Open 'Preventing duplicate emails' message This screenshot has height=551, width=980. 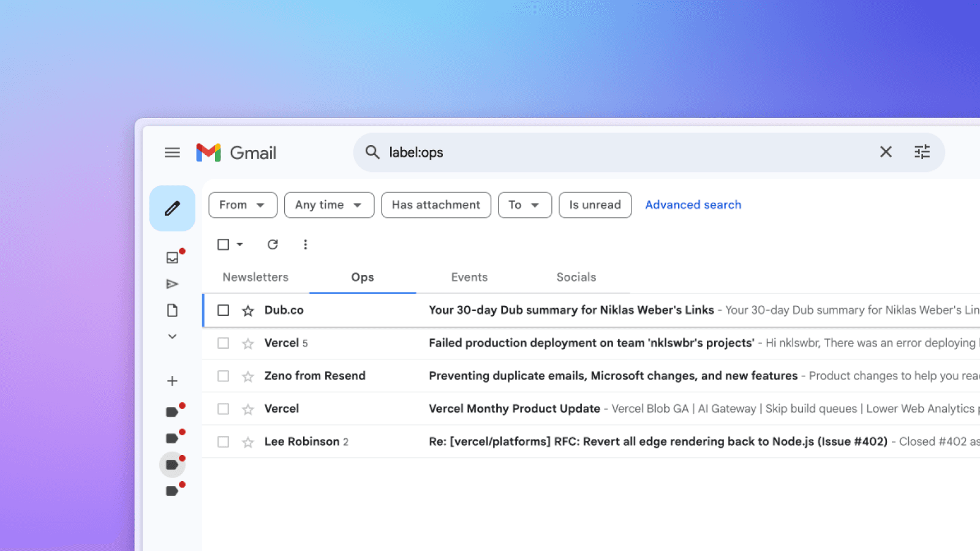(x=613, y=376)
